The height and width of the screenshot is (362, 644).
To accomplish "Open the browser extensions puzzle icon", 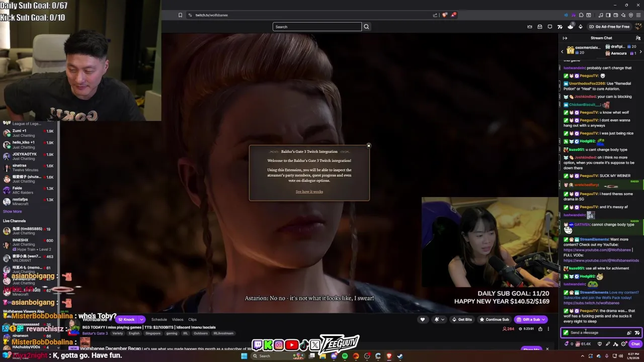I will click(x=581, y=15).
